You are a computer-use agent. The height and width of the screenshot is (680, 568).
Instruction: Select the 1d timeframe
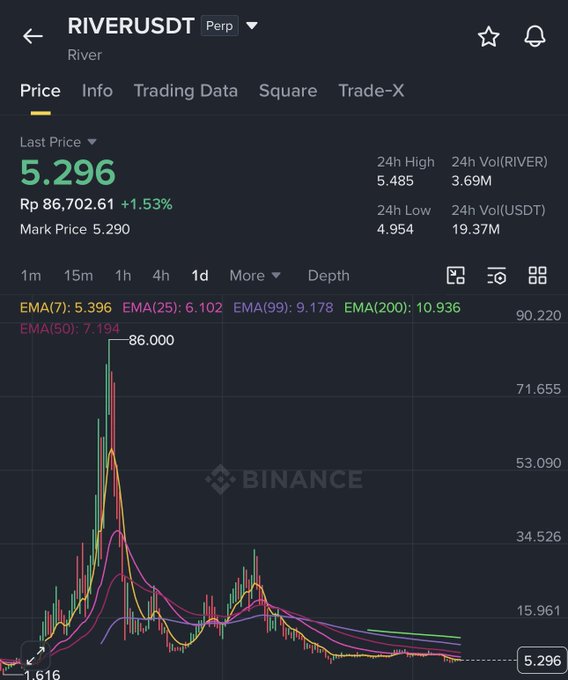coord(200,275)
